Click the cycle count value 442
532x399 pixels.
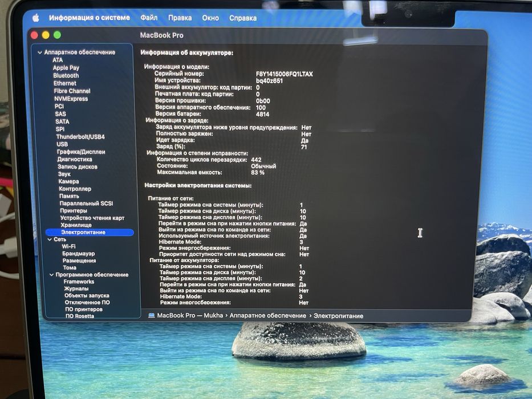coord(256,160)
